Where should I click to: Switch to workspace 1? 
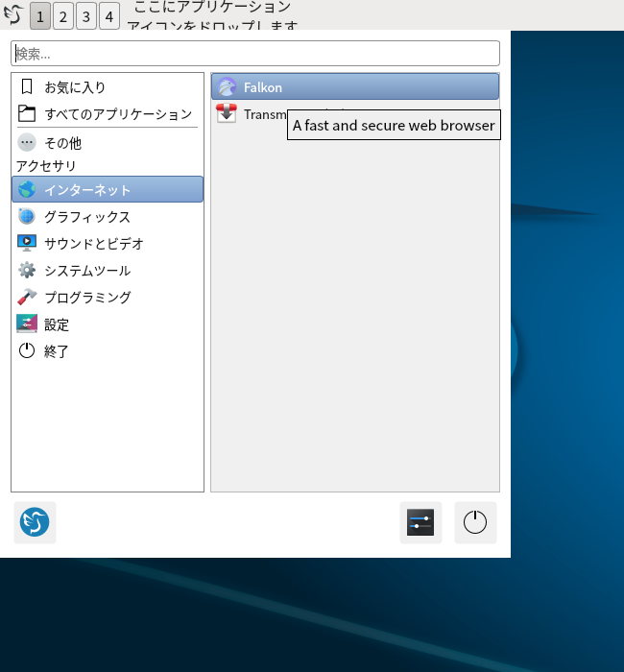click(x=40, y=16)
